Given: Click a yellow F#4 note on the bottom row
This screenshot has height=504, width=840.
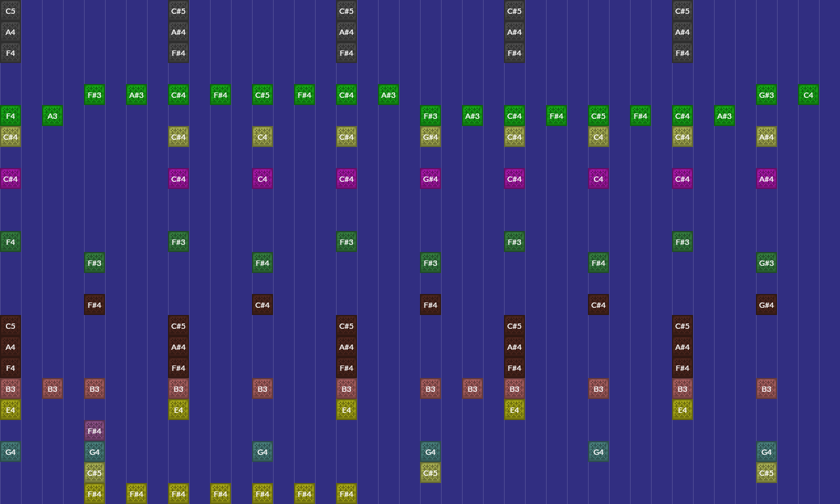Looking at the screenshot, I should [x=94, y=493].
